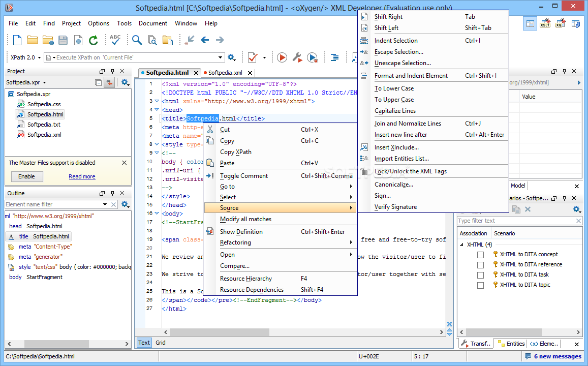Run the ABC Check Spelling tool
This screenshot has width=588, height=366.
coord(115,40)
